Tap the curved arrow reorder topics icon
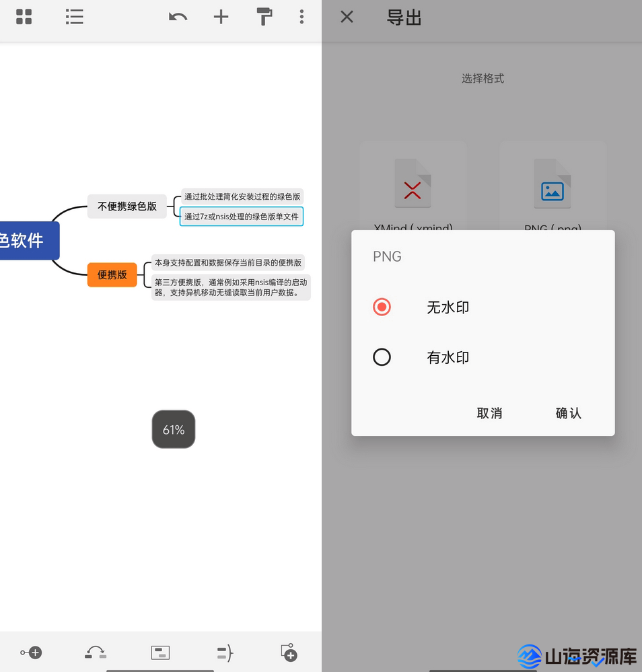 tap(95, 652)
